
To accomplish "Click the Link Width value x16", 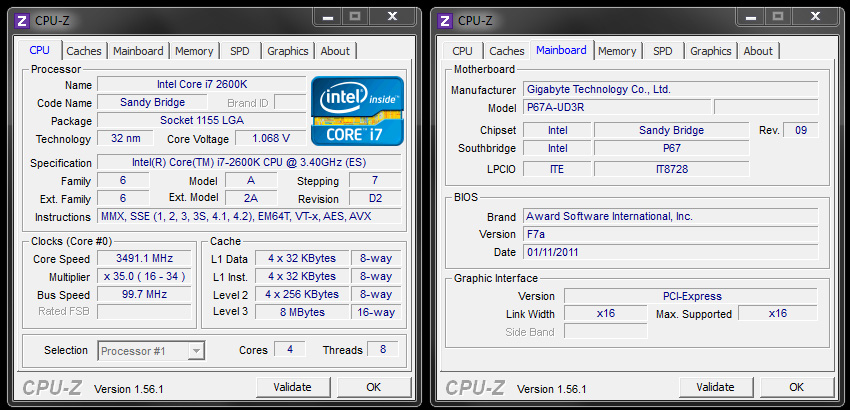I will point(606,313).
